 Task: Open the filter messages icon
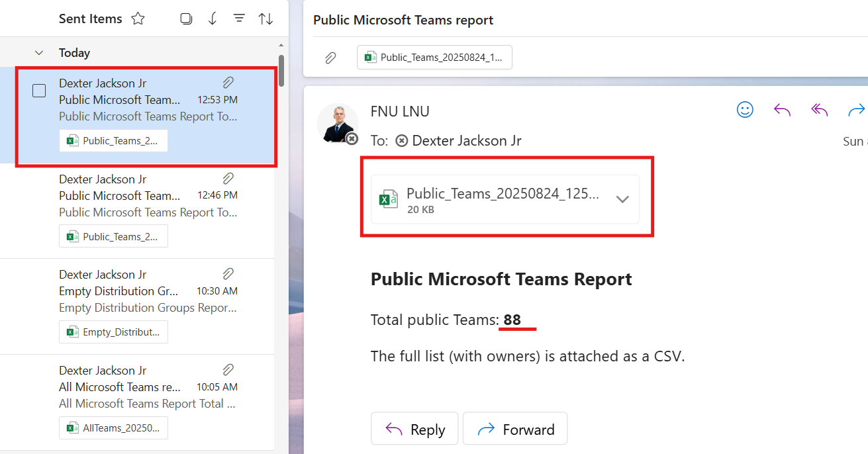(x=239, y=19)
